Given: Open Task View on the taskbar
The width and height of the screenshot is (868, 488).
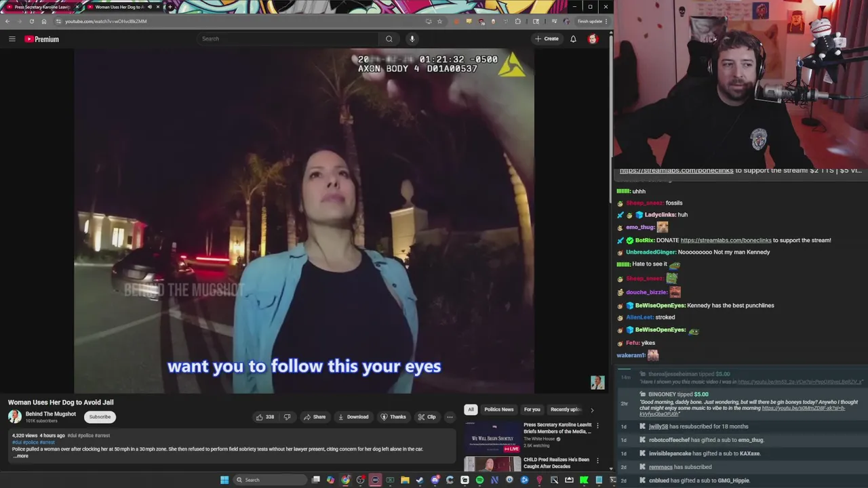Looking at the screenshot, I should [x=316, y=480].
